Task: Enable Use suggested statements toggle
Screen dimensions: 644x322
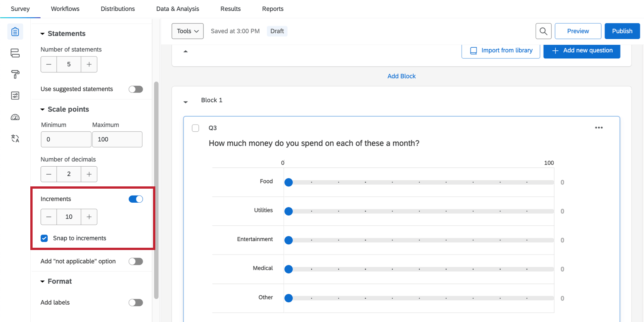Action: (x=136, y=89)
